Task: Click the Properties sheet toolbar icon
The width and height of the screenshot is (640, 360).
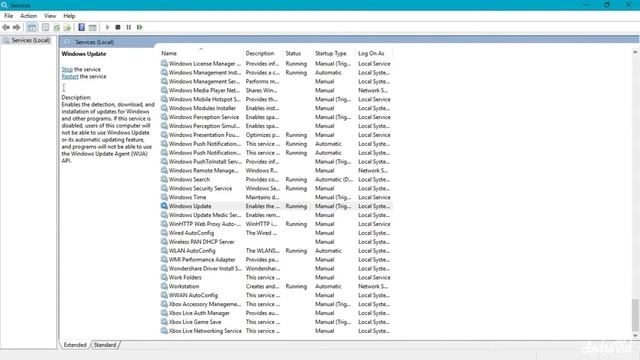Action: pyautogui.click(x=45, y=27)
